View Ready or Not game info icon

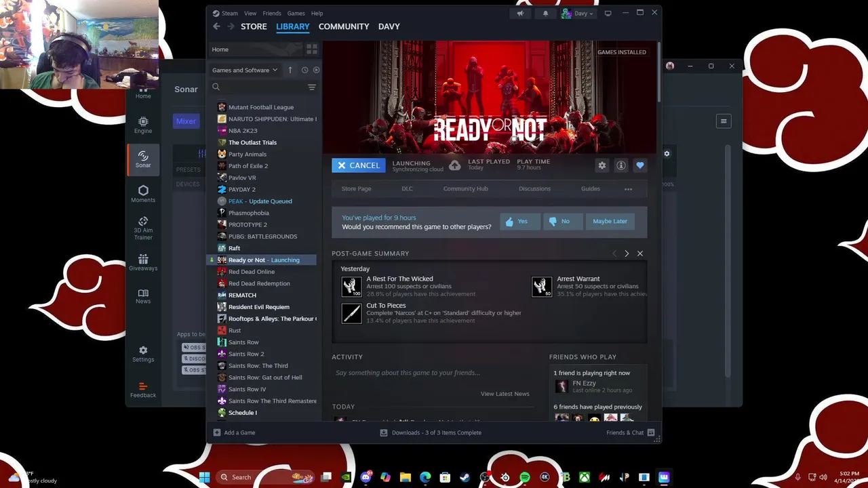click(620, 165)
